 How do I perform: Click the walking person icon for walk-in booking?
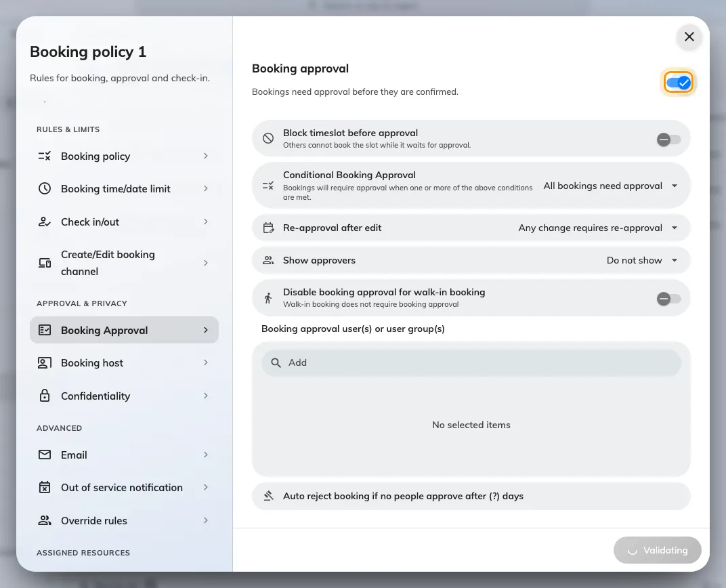click(x=268, y=298)
